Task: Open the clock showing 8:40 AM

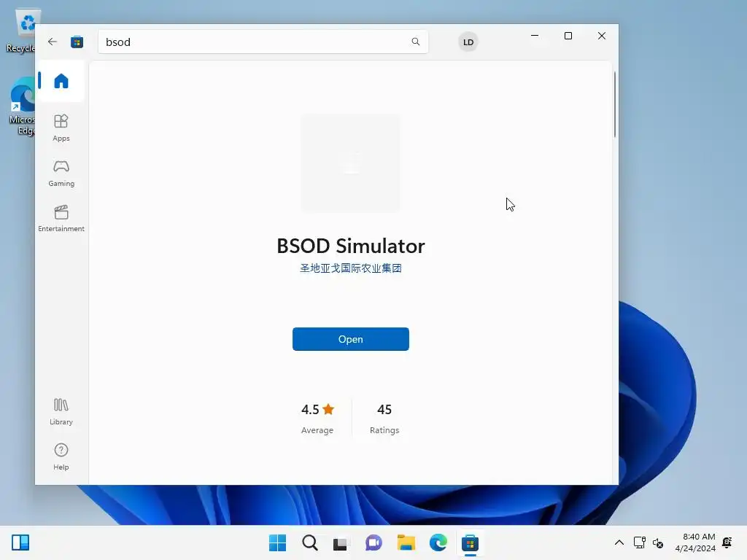Action: tap(695, 542)
